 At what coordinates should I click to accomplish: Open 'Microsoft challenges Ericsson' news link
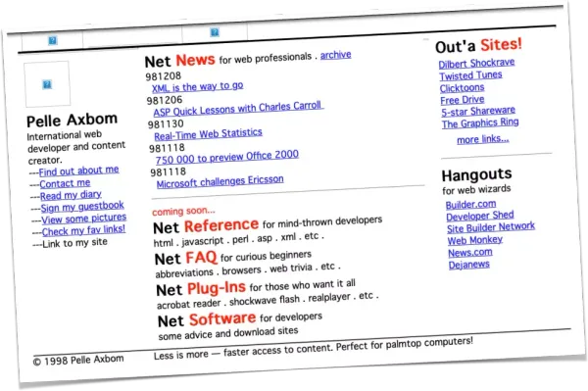pos(220,181)
